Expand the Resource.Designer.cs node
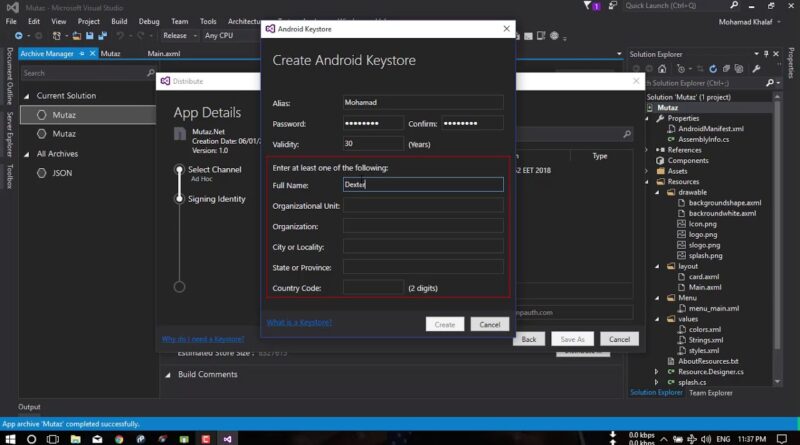Screen dimensions: 800x445 [657, 372]
